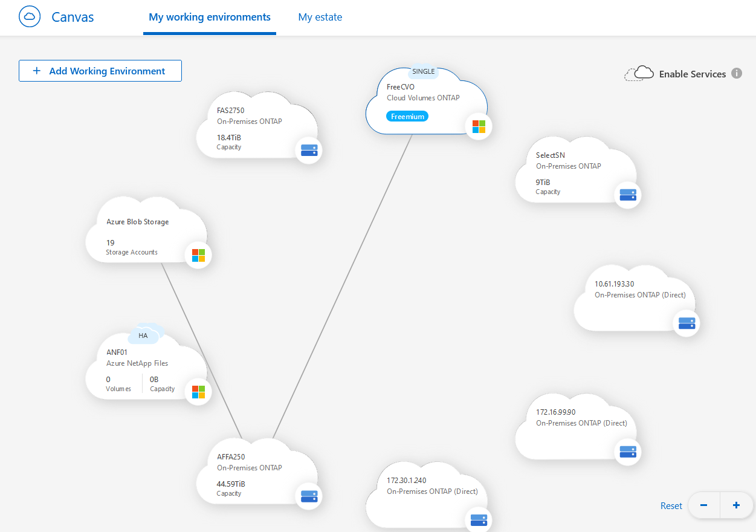Click the Cloud Volumes ONTAP label
Screen dimensions: 756x532
point(423,98)
